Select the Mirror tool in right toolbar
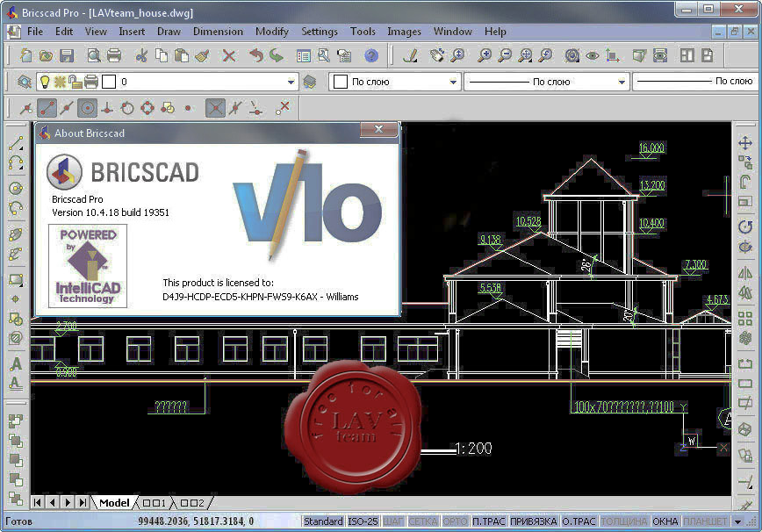Image resolution: width=762 pixels, height=532 pixels. coord(745,273)
